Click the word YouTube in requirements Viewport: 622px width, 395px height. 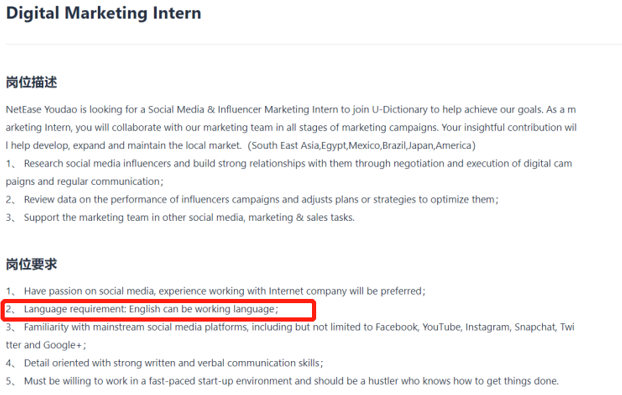pyautogui.click(x=441, y=327)
